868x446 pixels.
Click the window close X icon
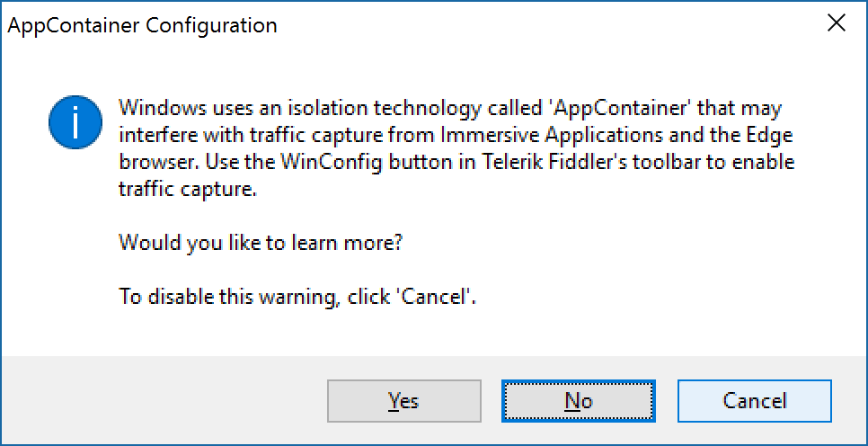point(836,24)
